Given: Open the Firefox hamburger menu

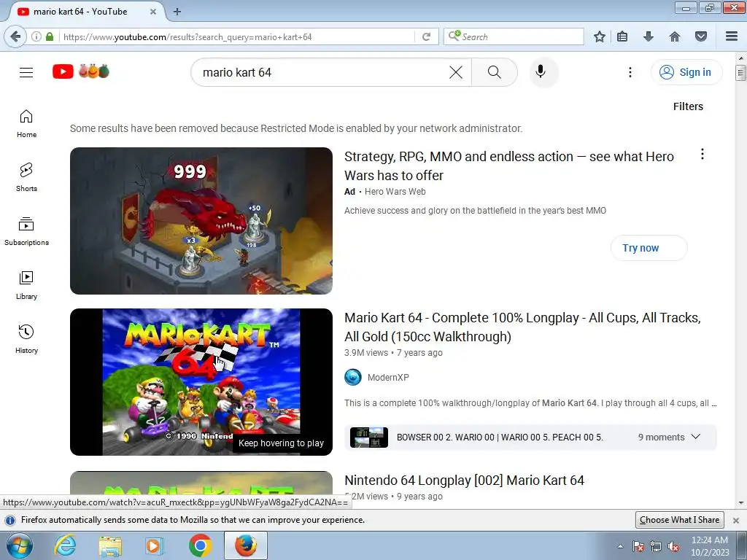Looking at the screenshot, I should point(732,36).
